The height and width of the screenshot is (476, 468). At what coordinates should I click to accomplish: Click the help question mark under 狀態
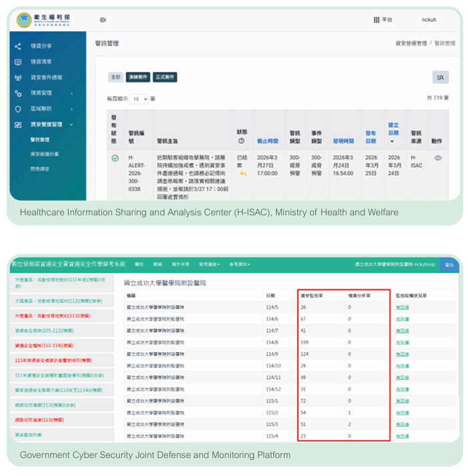[x=241, y=141]
